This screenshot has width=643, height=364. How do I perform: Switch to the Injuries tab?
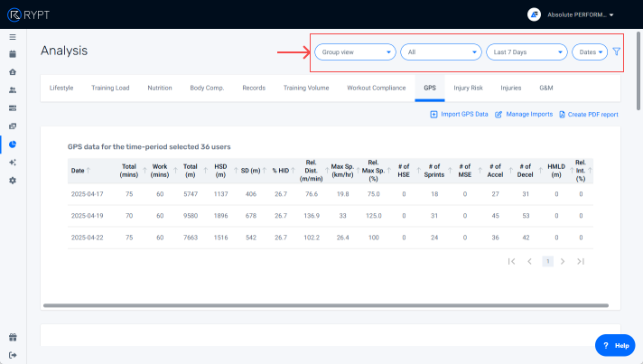tap(510, 88)
